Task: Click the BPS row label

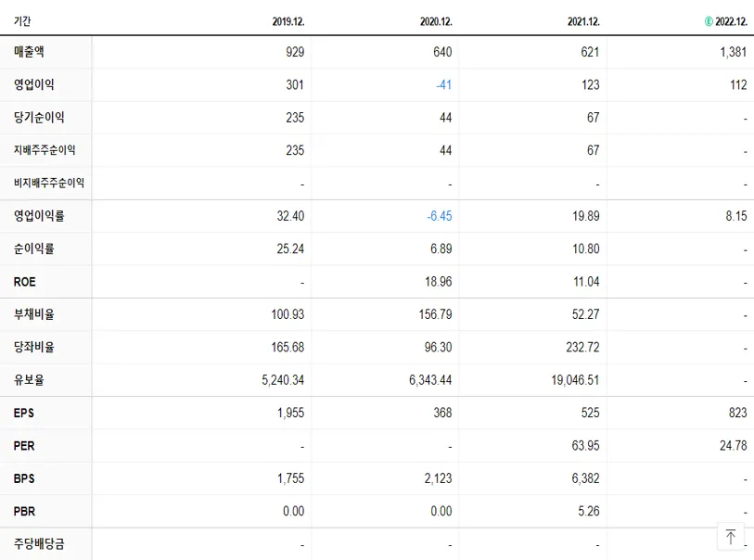Action: pyautogui.click(x=24, y=478)
